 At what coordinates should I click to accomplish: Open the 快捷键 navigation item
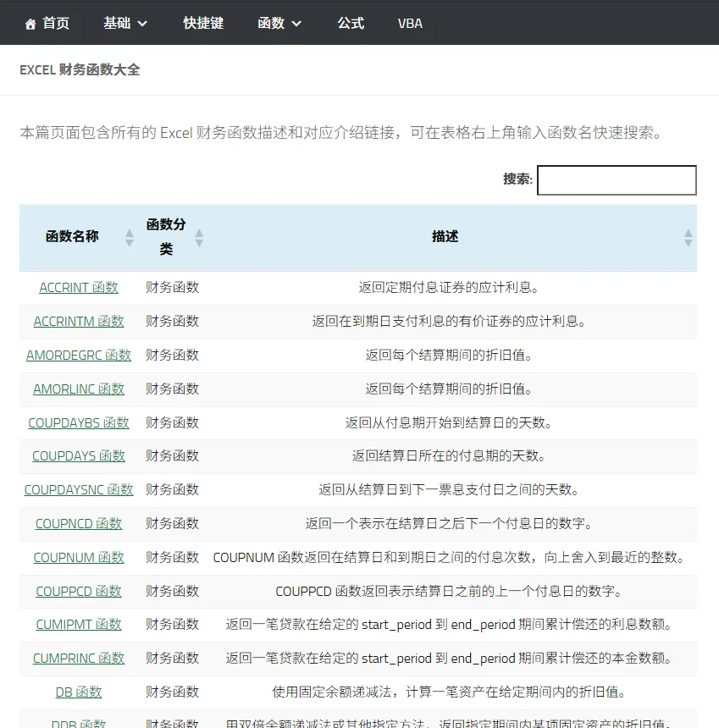pyautogui.click(x=203, y=23)
